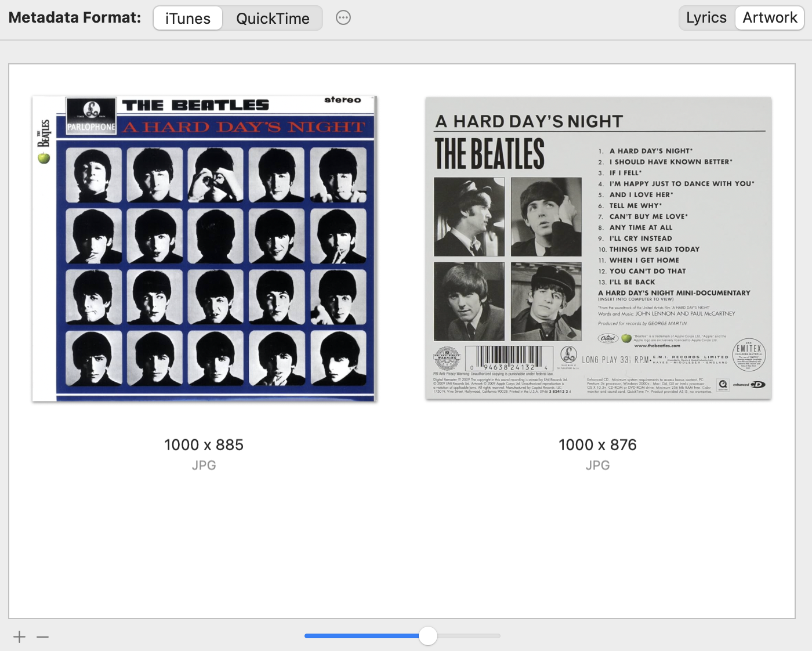812x651 pixels.
Task: Adjust the thumbnail size slider knob
Action: [428, 636]
